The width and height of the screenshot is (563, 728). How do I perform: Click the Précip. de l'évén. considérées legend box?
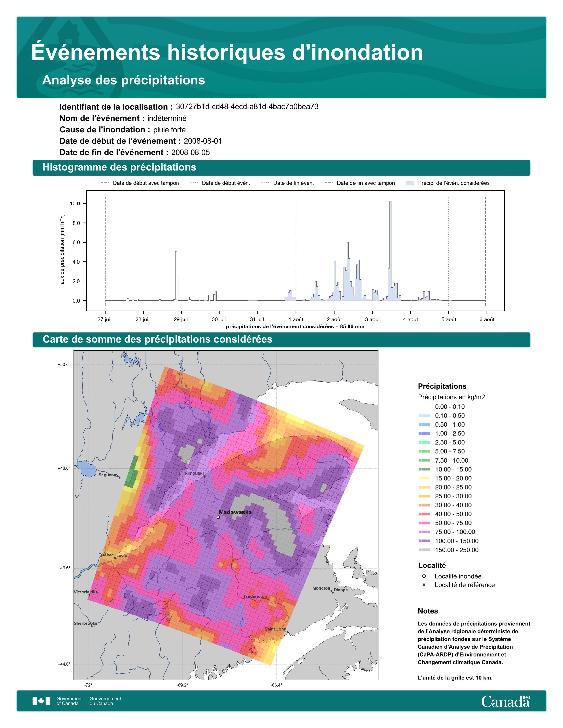click(410, 183)
